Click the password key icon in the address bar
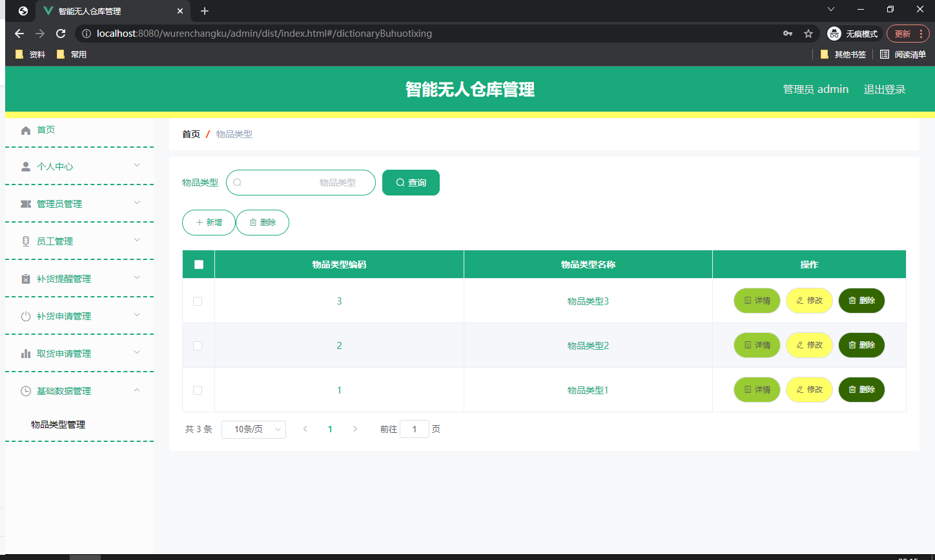935x560 pixels. pyautogui.click(x=788, y=34)
